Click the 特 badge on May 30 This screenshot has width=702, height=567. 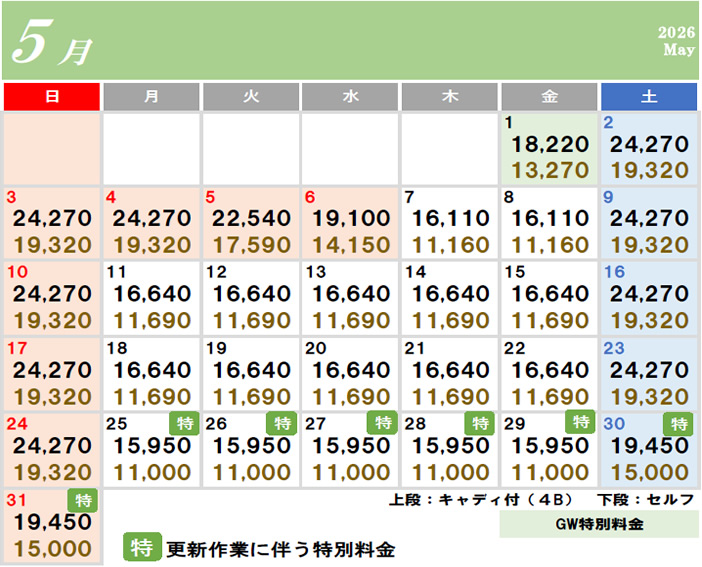(679, 423)
